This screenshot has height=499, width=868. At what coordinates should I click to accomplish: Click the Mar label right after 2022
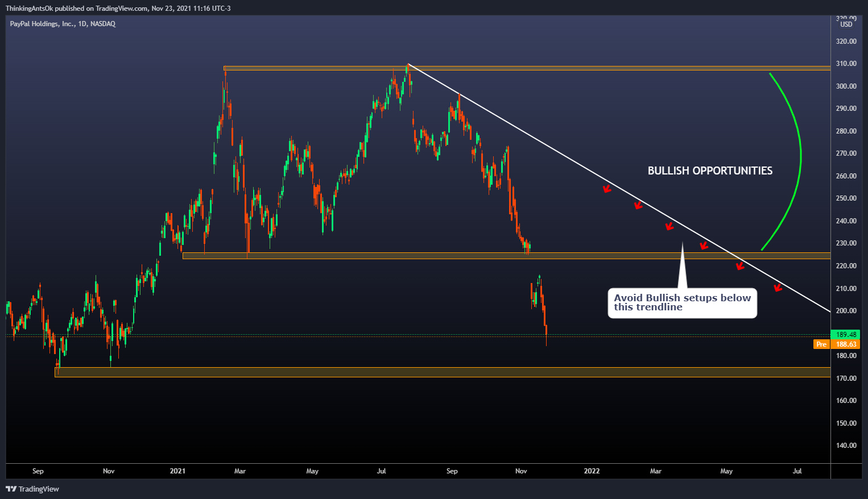656,471
